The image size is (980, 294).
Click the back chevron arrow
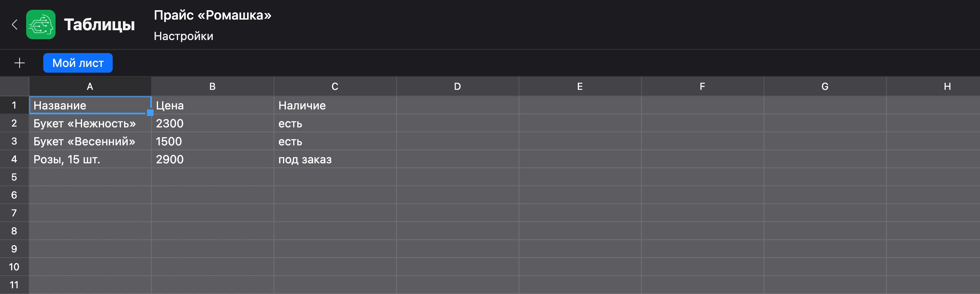(15, 24)
